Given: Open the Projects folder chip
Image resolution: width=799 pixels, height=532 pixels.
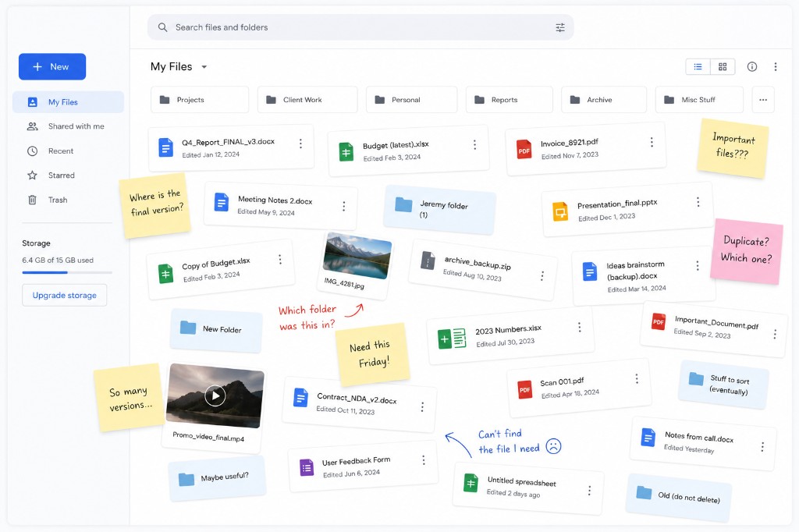Looking at the screenshot, I should coord(200,100).
